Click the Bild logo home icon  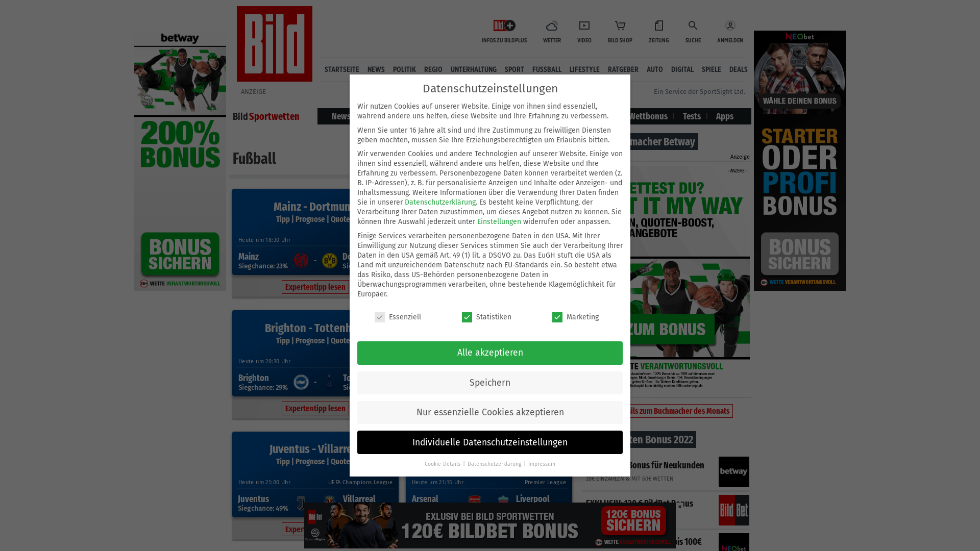click(x=274, y=43)
